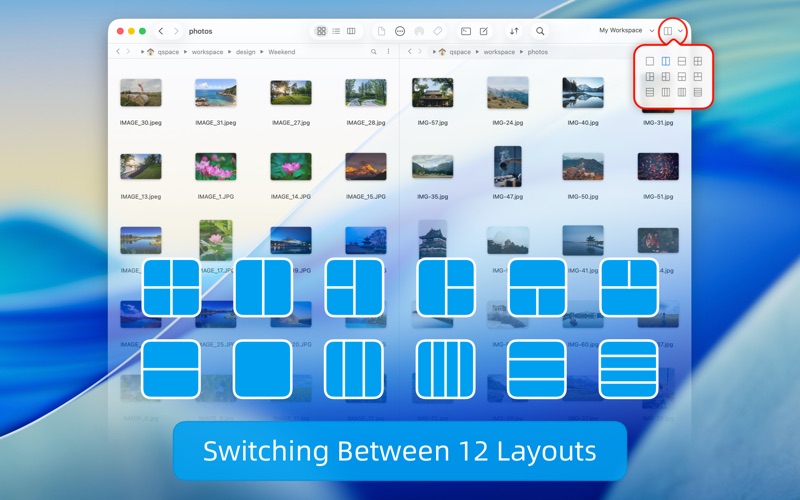Open vertical dots menu in Weekend pane

(388, 52)
